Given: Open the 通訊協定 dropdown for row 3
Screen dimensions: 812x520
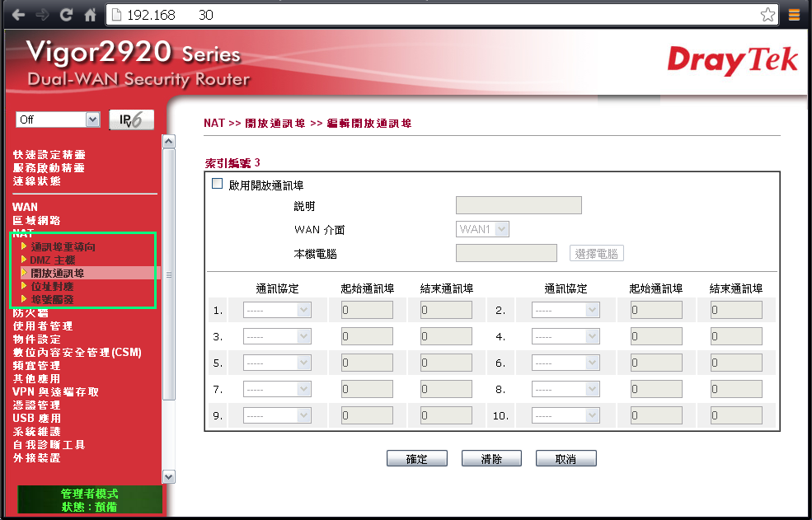Looking at the screenshot, I should pos(277,337).
